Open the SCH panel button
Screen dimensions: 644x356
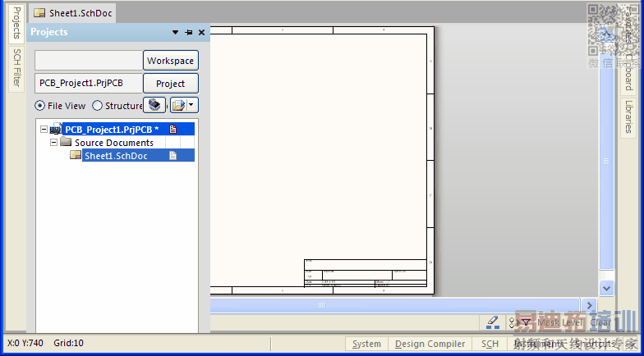(490, 344)
